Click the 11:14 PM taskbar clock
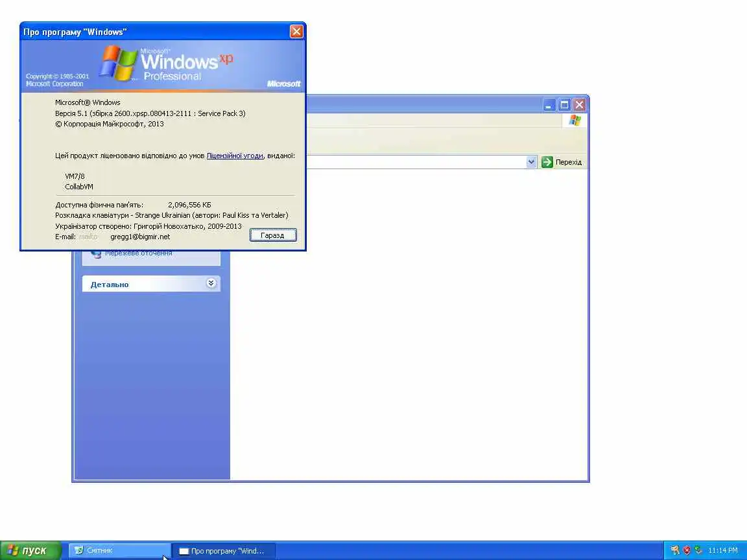The width and height of the screenshot is (747, 560). click(723, 550)
